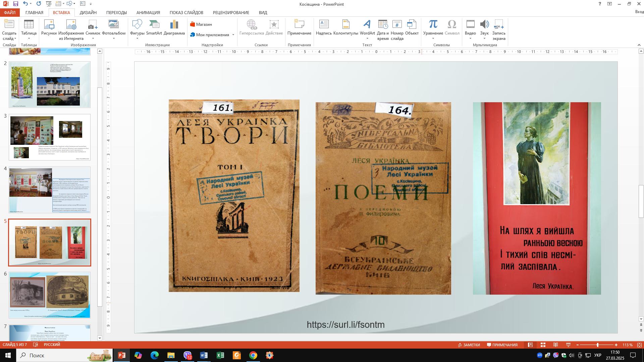The image size is (644, 362).
Task: Open the Photo Album (Фотоальбом) icon
Action: (x=114, y=29)
